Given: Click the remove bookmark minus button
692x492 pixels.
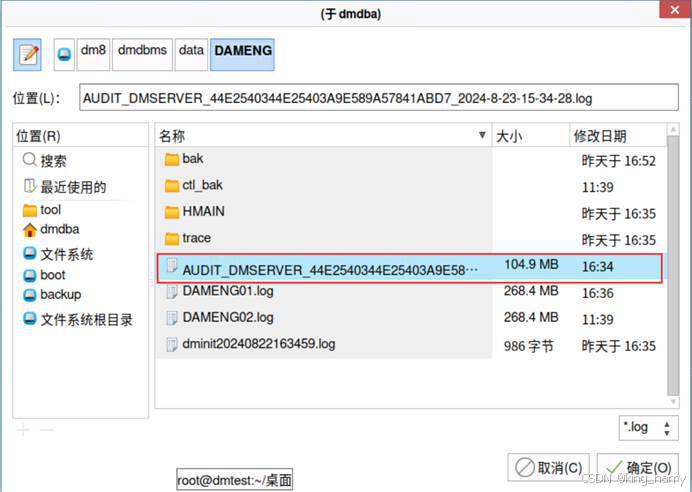Looking at the screenshot, I should point(46,429).
